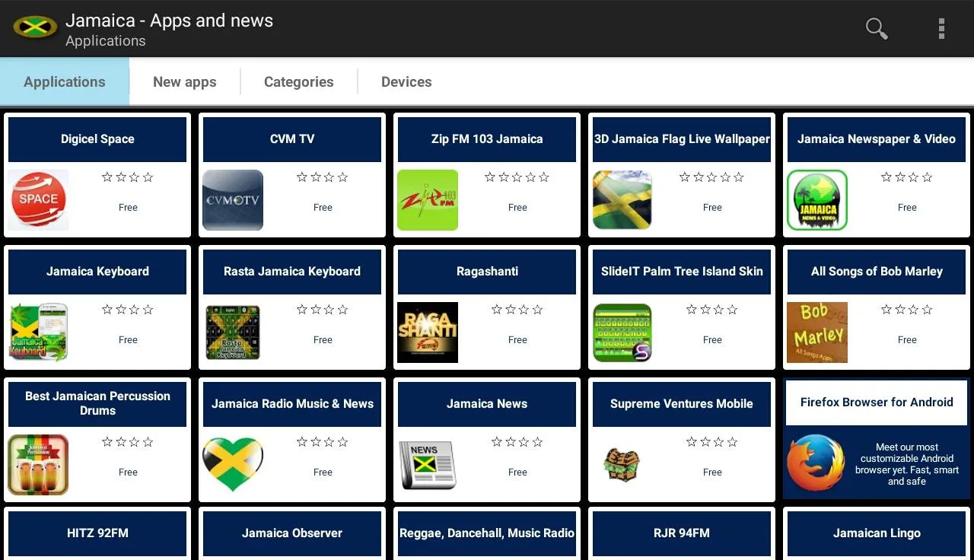Switch to the New apps tab

185,81
